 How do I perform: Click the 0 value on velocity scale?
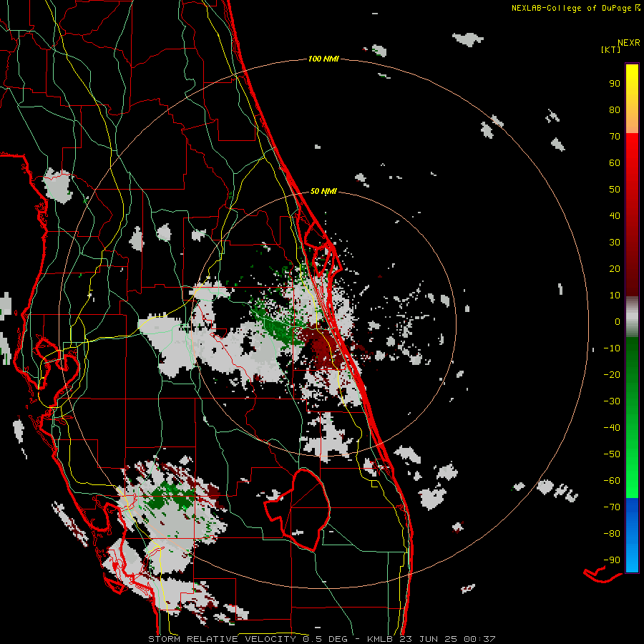(618, 322)
